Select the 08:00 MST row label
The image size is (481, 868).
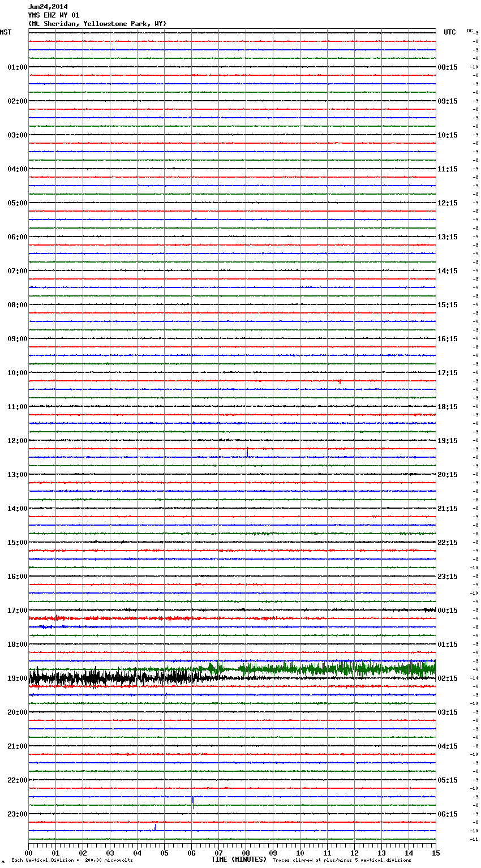coord(17,305)
